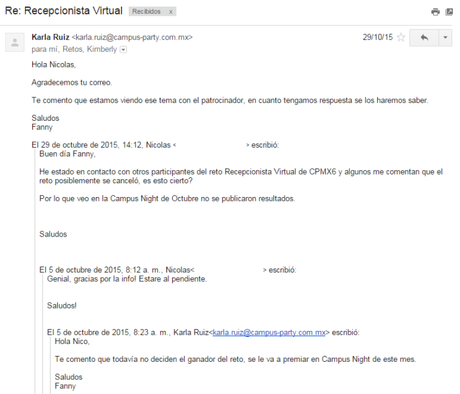Remove the Recibidos label with its x
The height and width of the screenshot is (394, 460).
tap(171, 12)
